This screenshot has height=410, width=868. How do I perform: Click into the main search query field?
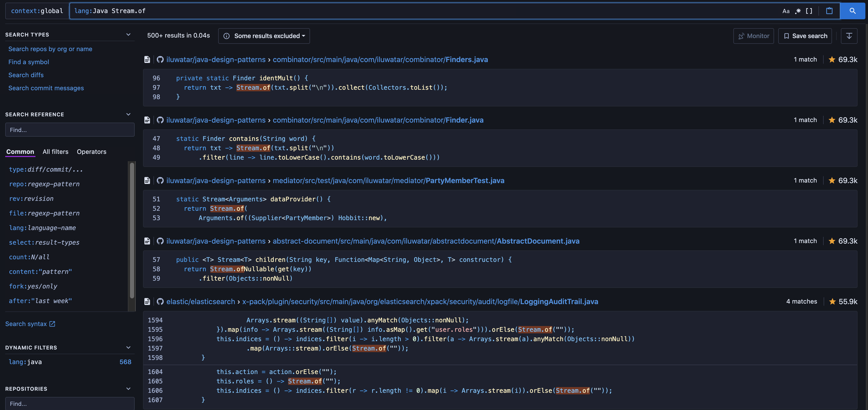tap(425, 11)
